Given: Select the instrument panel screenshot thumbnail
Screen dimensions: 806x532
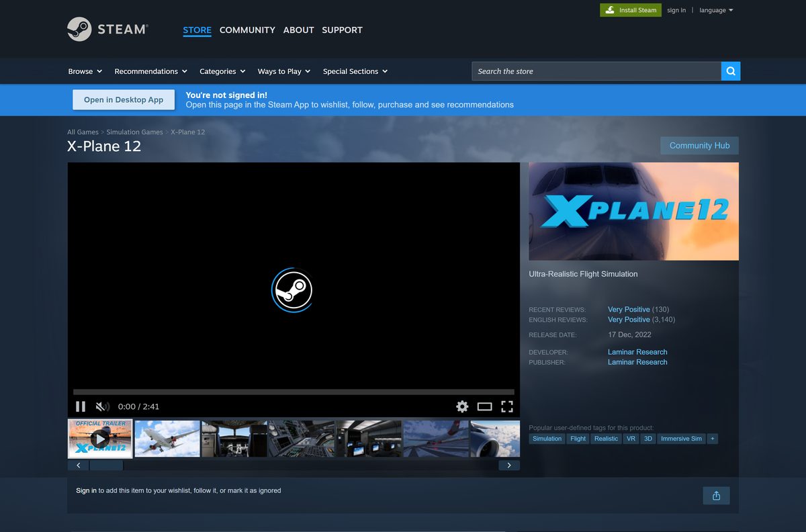Looking at the screenshot, I should (302, 439).
